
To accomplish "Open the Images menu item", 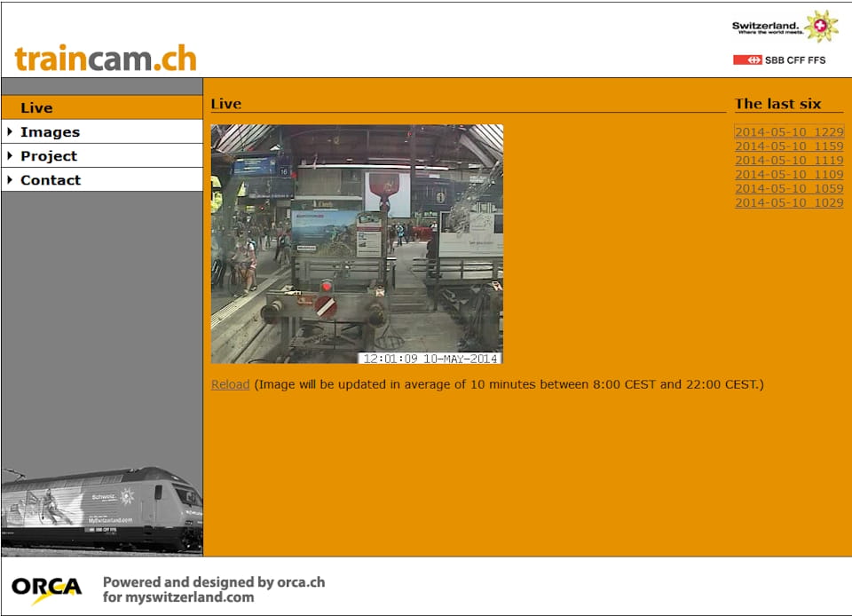I will (x=51, y=132).
